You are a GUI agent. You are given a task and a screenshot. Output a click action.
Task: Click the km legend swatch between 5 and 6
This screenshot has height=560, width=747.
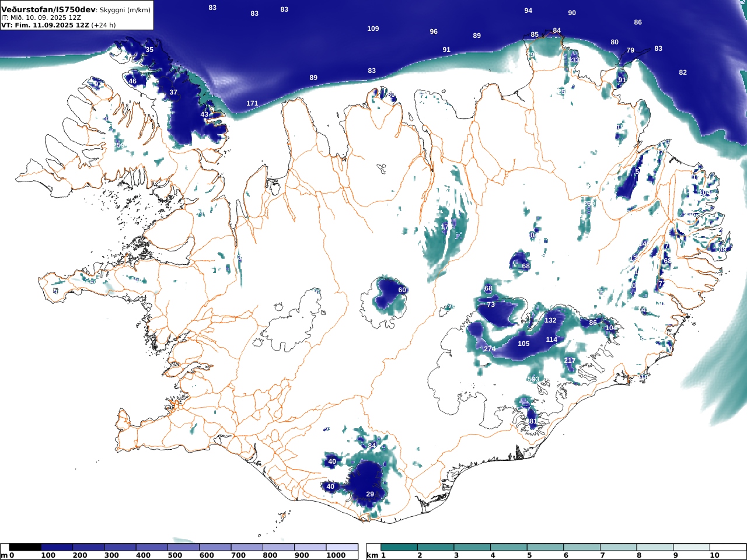(x=545, y=547)
